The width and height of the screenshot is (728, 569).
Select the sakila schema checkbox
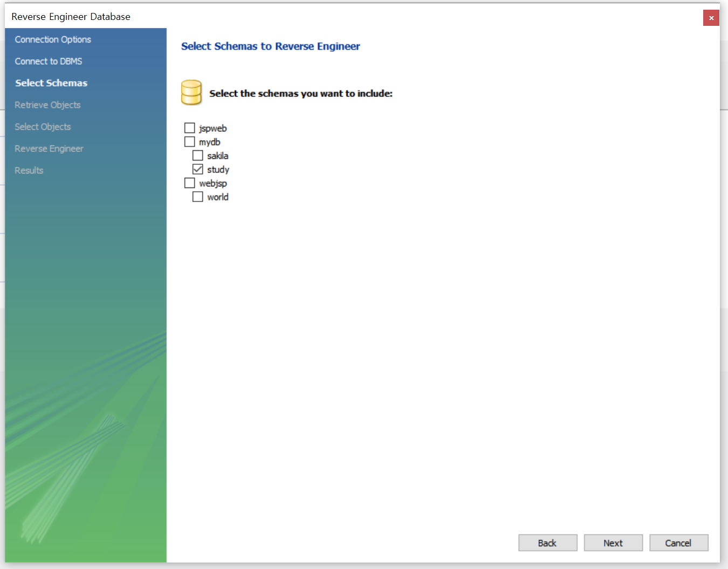coord(197,155)
